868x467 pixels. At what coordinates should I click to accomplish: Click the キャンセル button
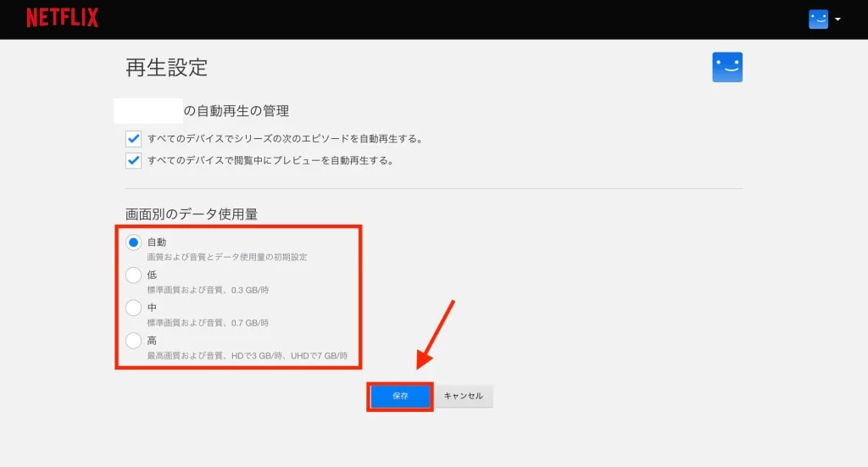pos(464,397)
